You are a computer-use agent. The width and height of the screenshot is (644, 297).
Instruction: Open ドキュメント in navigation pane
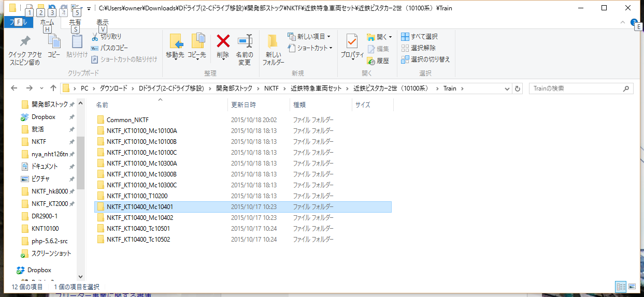pos(45,167)
